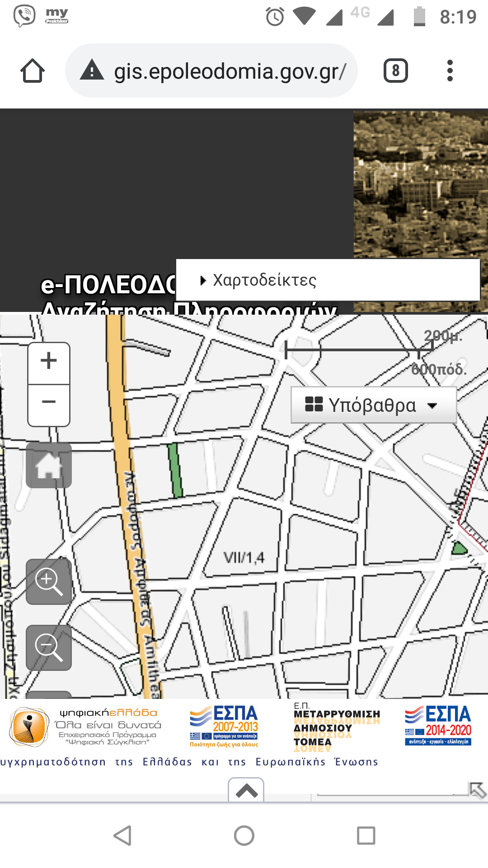The image size is (488, 868).
Task: Expand the Χαρτοδείκτες bookmarks panel
Action: coord(264,280)
